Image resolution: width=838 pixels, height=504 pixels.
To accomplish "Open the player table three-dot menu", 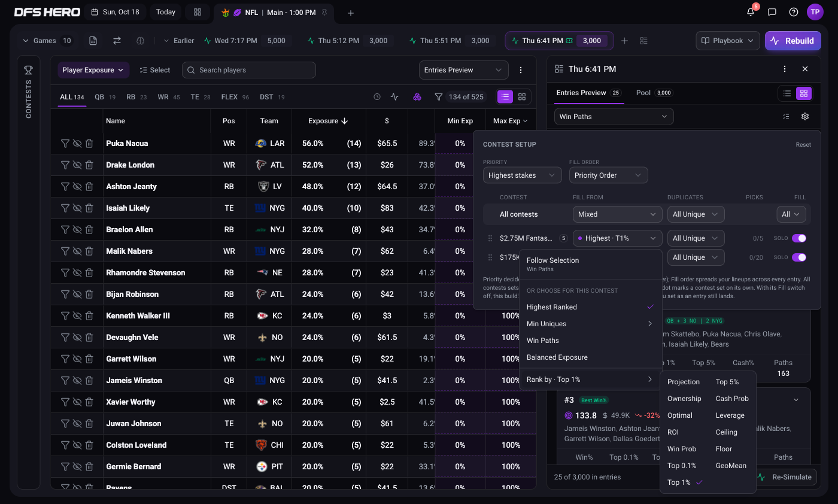I will 521,70.
